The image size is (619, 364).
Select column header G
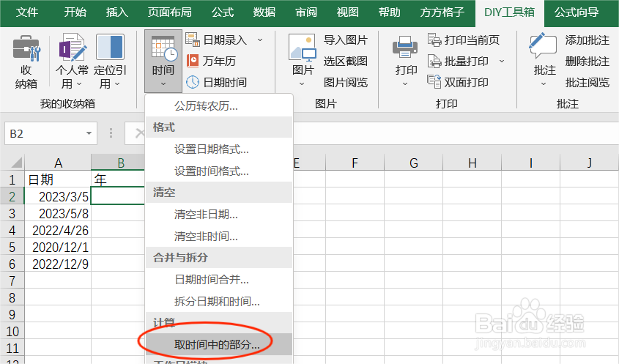[413, 163]
